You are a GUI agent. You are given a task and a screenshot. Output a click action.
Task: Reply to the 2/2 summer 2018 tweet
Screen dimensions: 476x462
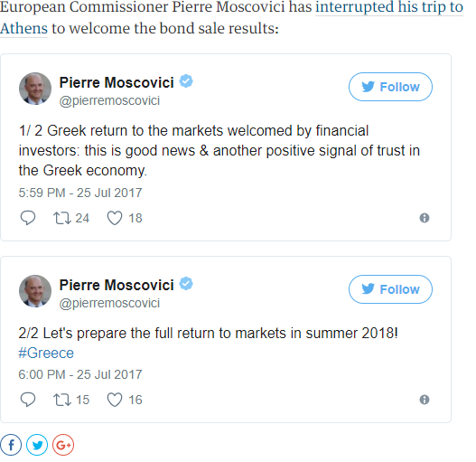28,400
